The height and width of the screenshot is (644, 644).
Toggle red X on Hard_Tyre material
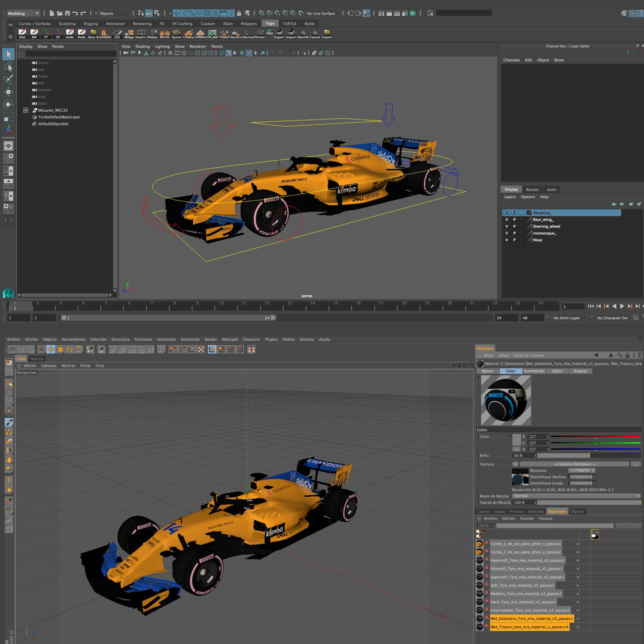pyautogui.click(x=487, y=601)
